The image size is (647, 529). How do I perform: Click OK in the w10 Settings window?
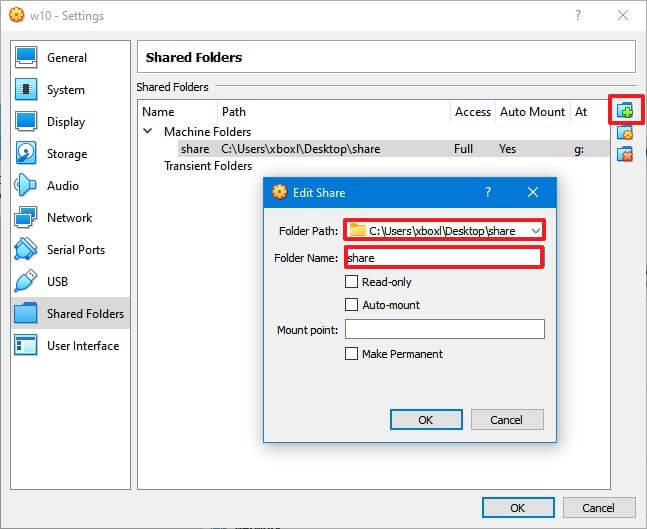[518, 508]
